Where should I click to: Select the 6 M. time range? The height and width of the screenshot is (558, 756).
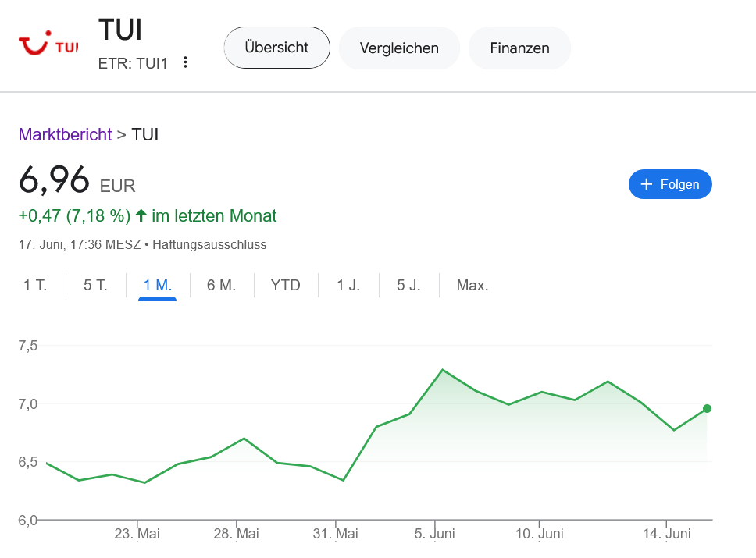click(221, 285)
